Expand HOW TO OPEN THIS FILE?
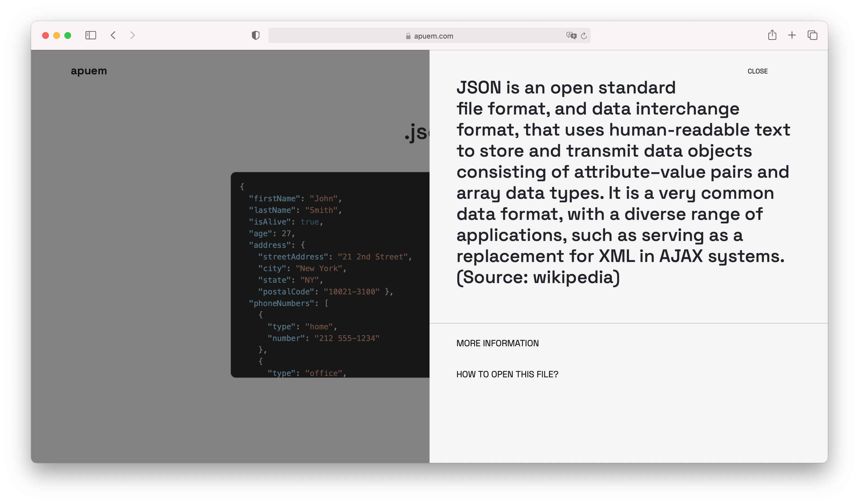 (507, 374)
